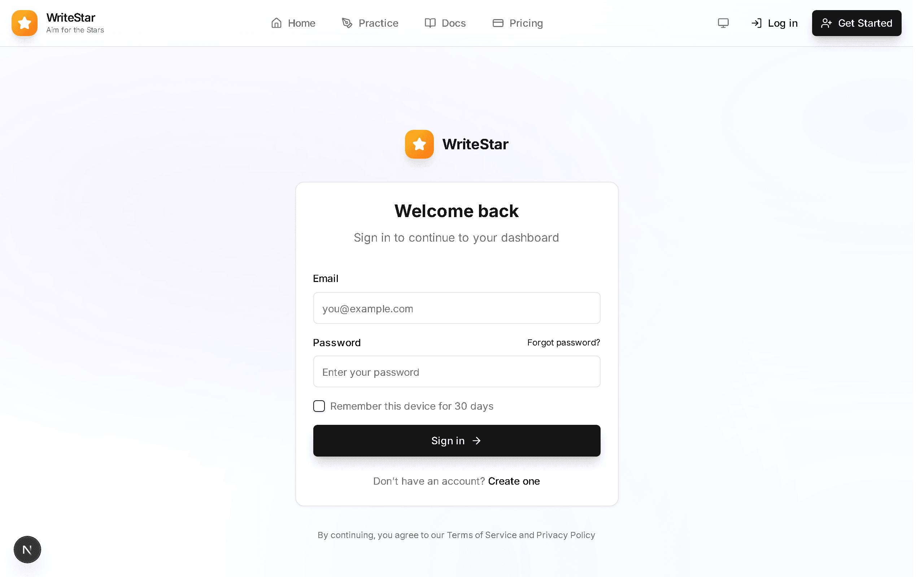This screenshot has width=924, height=577.
Task: Click the Sign in button
Action: pyautogui.click(x=457, y=441)
